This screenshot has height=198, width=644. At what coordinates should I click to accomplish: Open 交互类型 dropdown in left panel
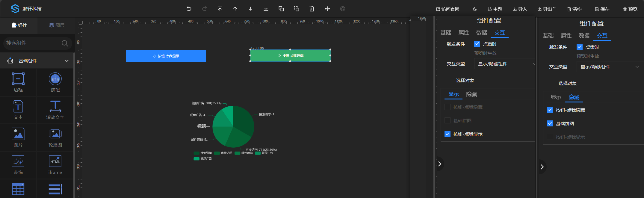point(505,64)
